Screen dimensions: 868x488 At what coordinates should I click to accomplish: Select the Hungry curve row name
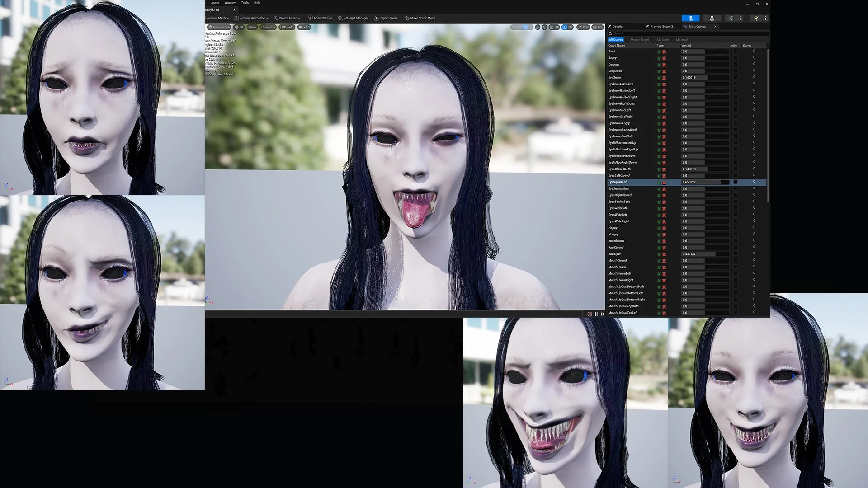[x=613, y=235]
